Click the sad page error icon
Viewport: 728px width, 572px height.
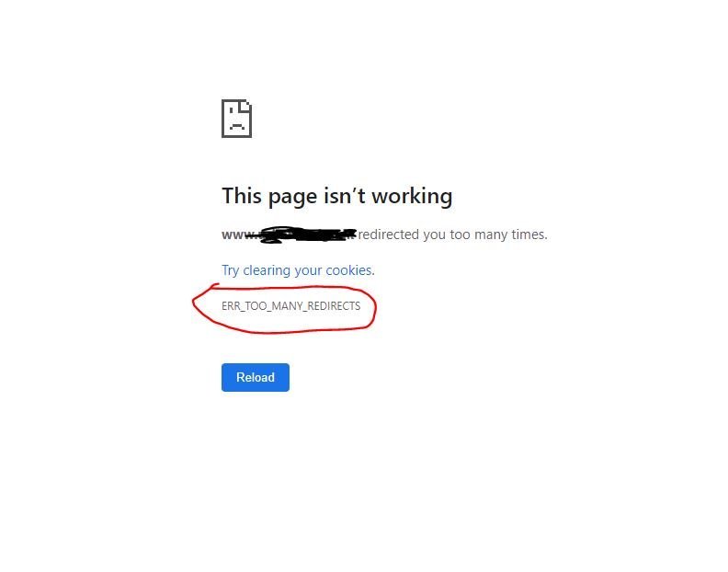coord(237,119)
